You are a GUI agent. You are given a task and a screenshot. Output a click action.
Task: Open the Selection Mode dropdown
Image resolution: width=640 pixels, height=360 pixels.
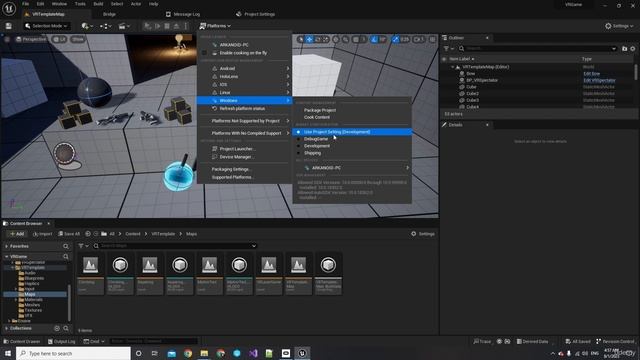(46, 26)
